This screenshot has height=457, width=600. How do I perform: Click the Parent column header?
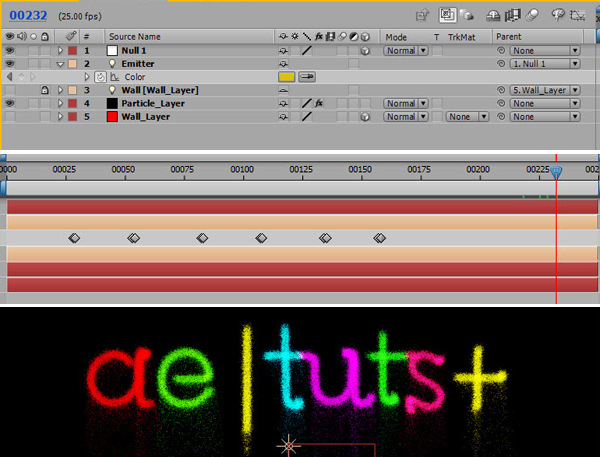coord(509,37)
